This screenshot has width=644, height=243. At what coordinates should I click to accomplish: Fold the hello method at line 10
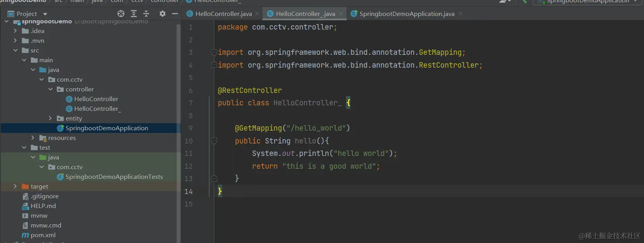coord(214,141)
